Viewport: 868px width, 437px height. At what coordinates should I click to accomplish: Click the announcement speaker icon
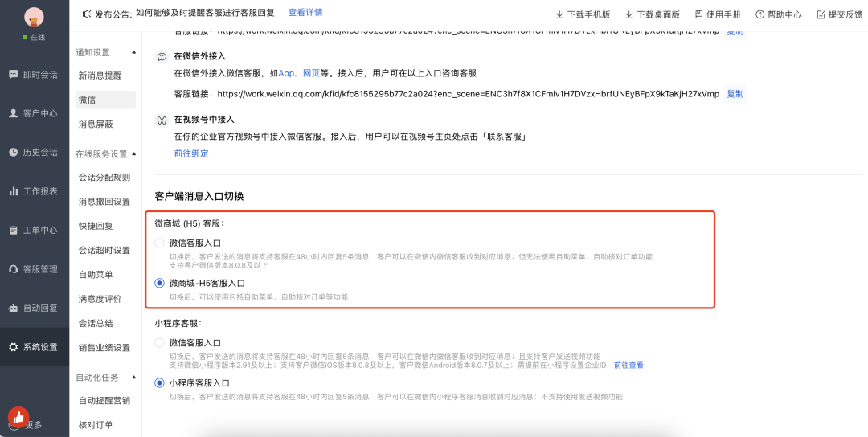tap(86, 14)
